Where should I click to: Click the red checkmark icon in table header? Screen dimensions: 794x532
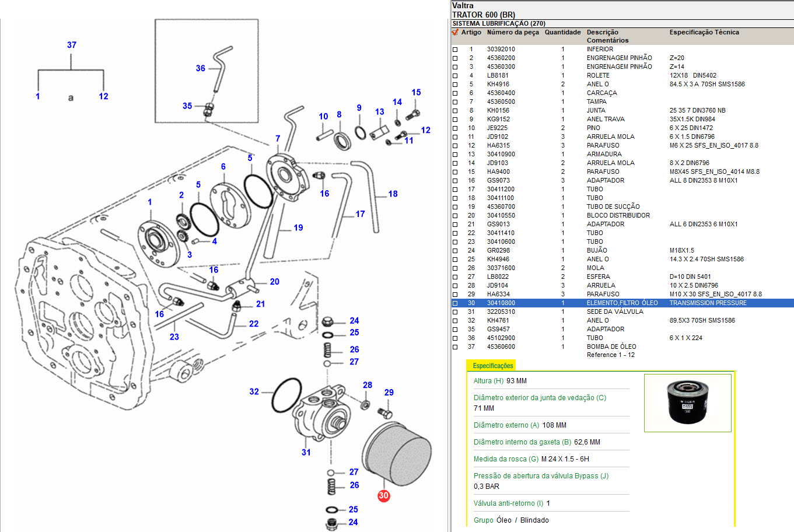455,33
